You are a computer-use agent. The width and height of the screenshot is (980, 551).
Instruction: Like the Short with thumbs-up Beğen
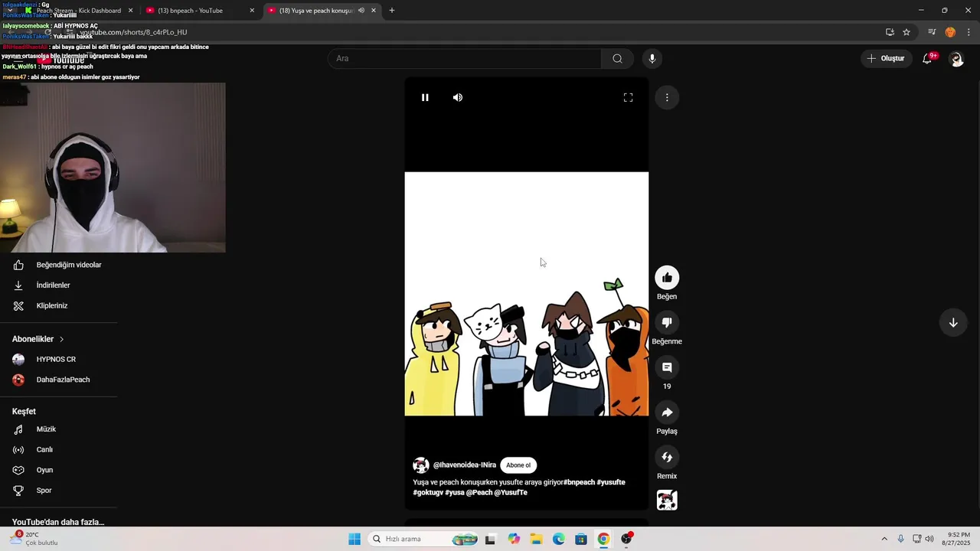[667, 278]
